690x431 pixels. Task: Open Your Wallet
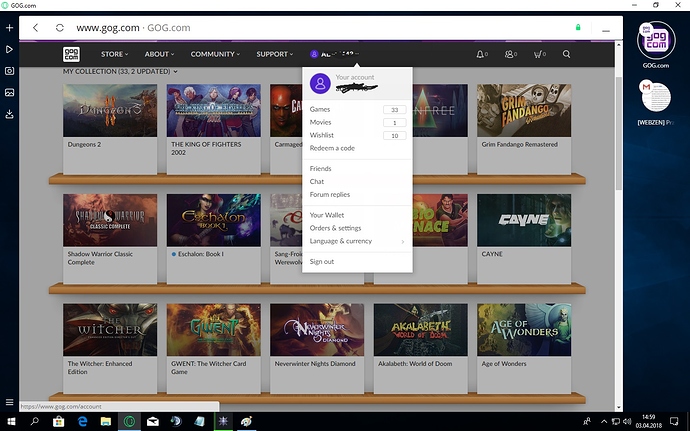point(327,215)
